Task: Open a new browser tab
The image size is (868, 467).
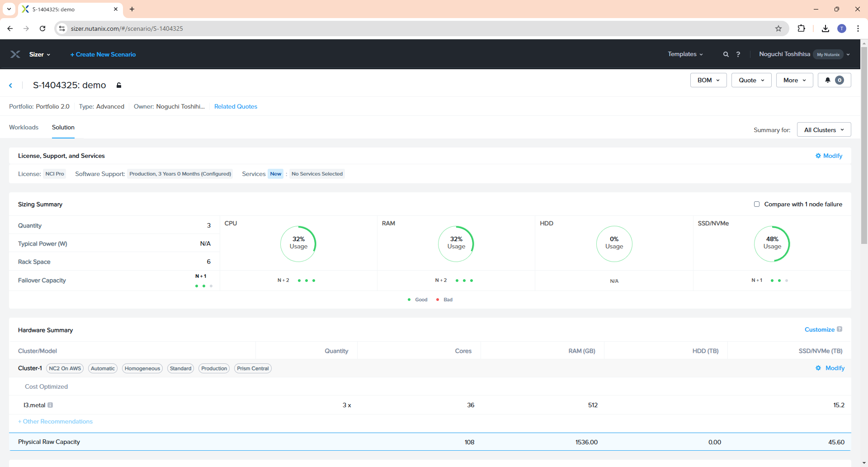Action: (132, 9)
